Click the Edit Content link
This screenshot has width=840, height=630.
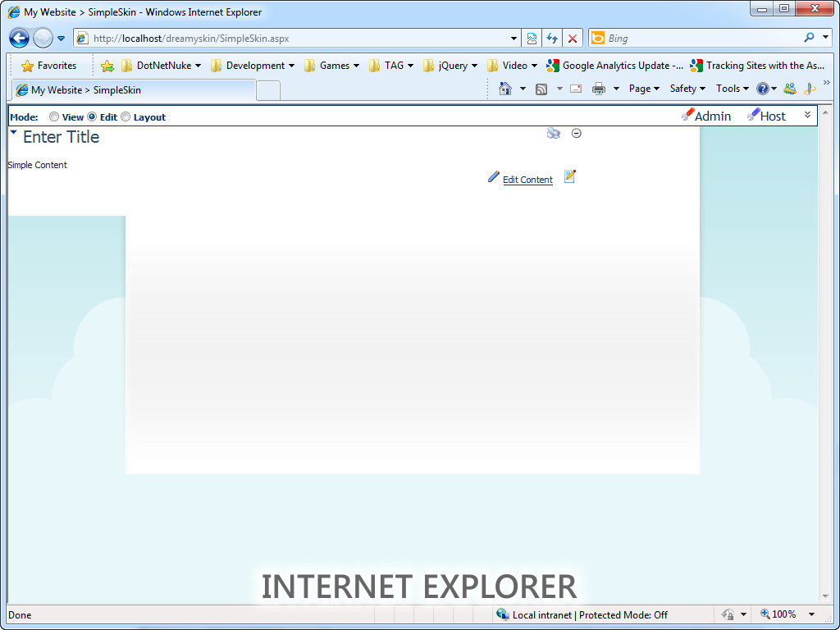click(x=527, y=180)
